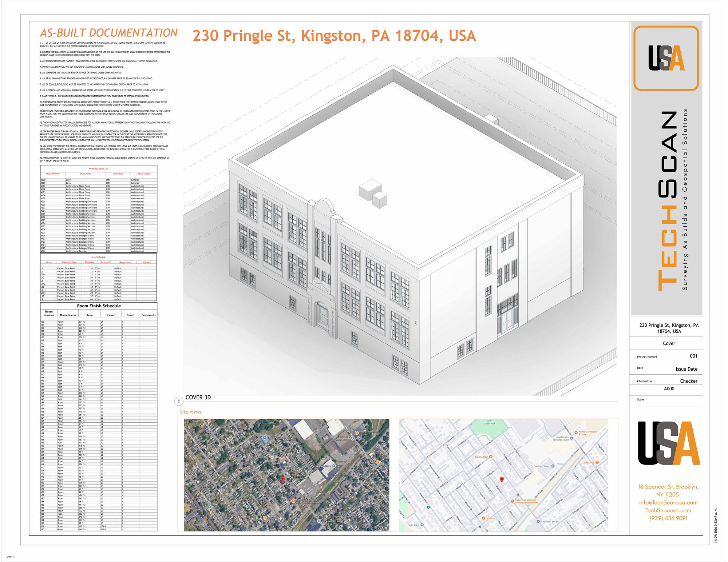Click the Comments column header in room schedule

[x=149, y=315]
